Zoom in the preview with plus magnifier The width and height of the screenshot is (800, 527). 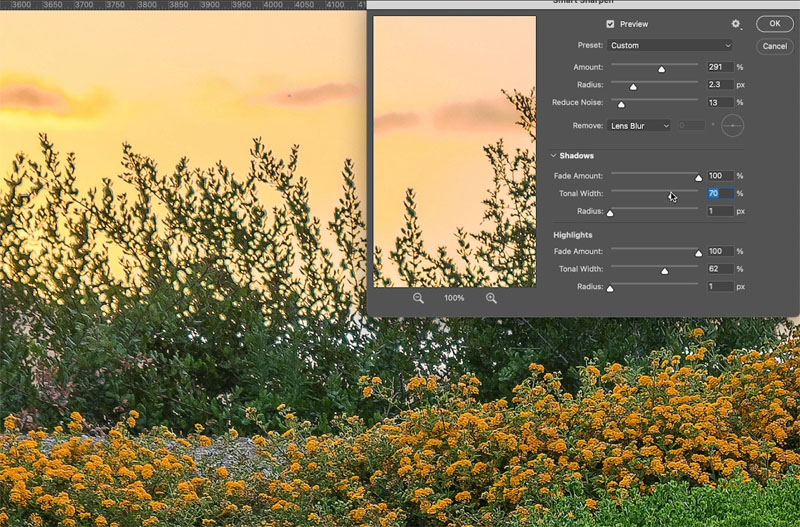tap(491, 298)
